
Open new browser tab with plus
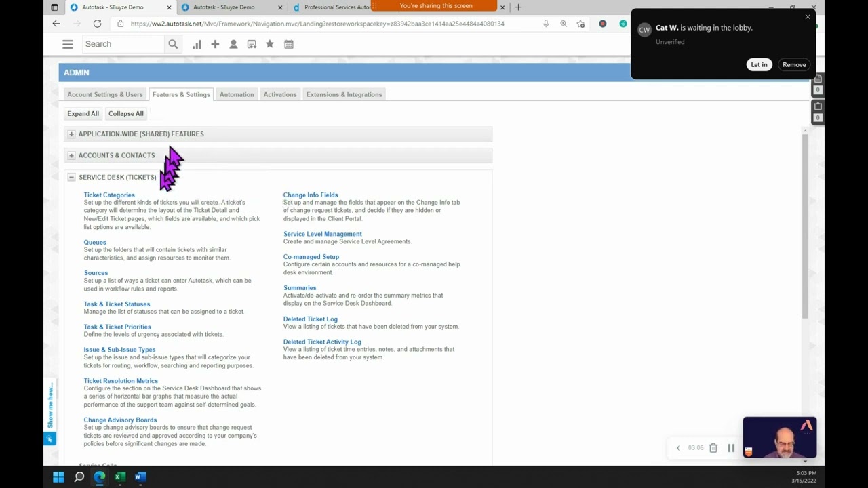click(x=518, y=7)
